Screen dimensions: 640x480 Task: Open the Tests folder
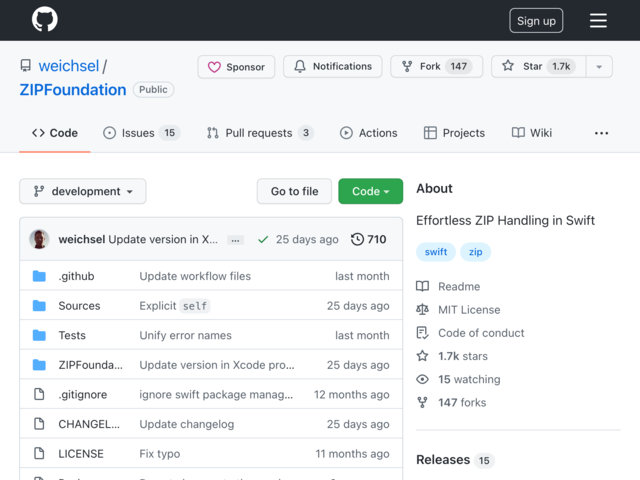point(72,335)
